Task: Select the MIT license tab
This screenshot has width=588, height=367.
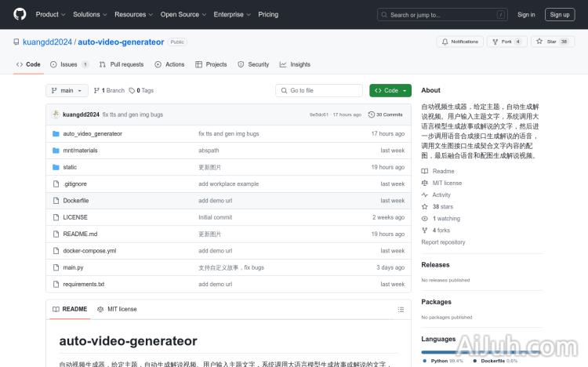Action: tap(117, 309)
